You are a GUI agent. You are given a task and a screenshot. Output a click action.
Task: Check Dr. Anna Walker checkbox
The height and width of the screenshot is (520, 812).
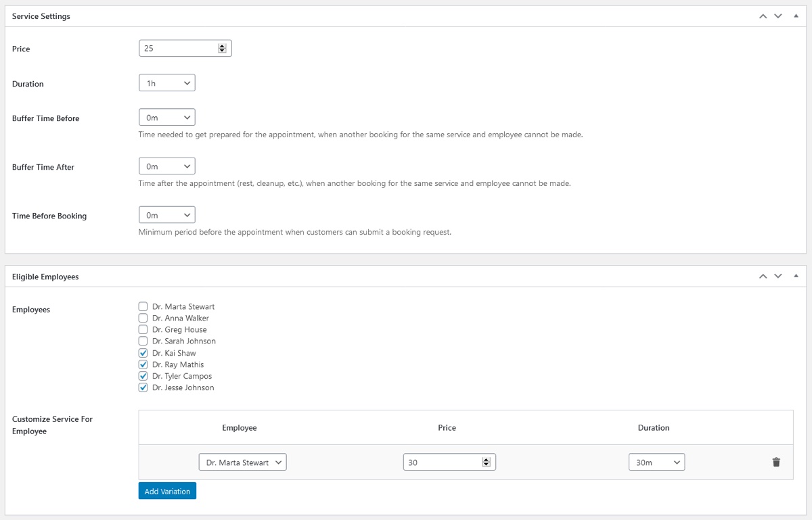(x=143, y=318)
